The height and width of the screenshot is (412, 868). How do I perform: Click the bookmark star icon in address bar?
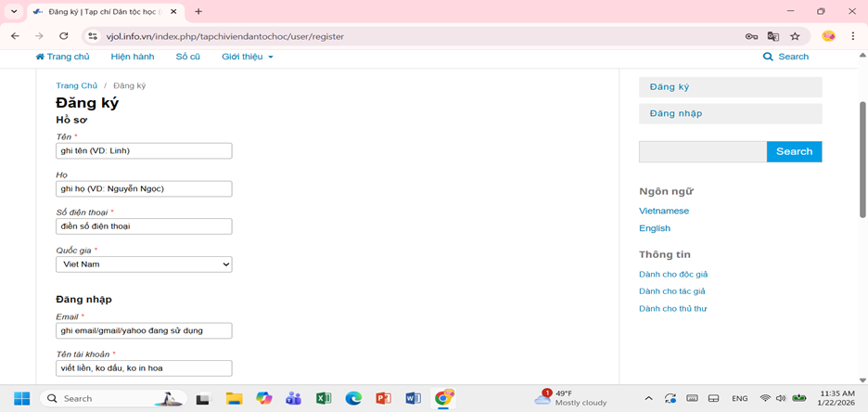point(795,36)
